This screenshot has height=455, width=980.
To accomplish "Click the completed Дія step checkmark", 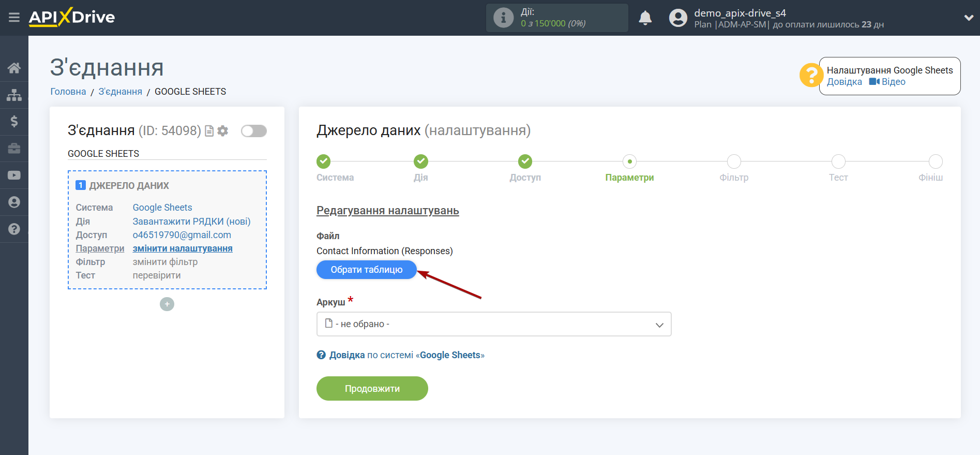I will coord(421,162).
